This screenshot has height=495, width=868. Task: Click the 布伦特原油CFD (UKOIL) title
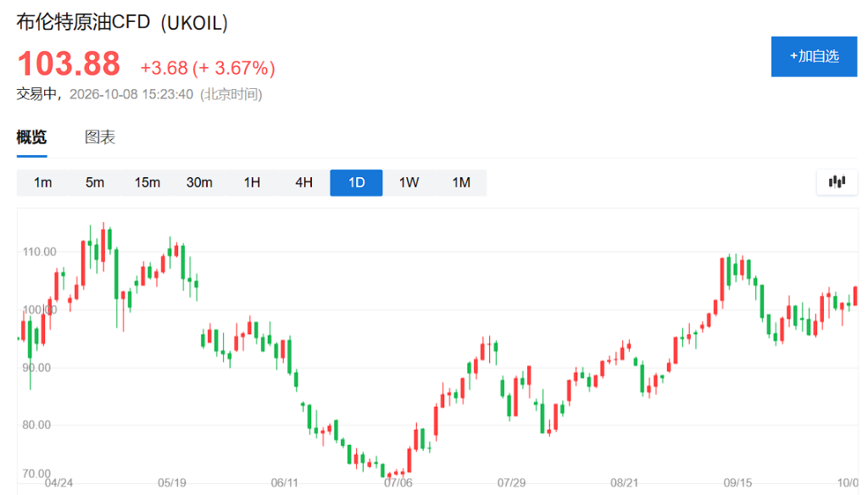122,23
